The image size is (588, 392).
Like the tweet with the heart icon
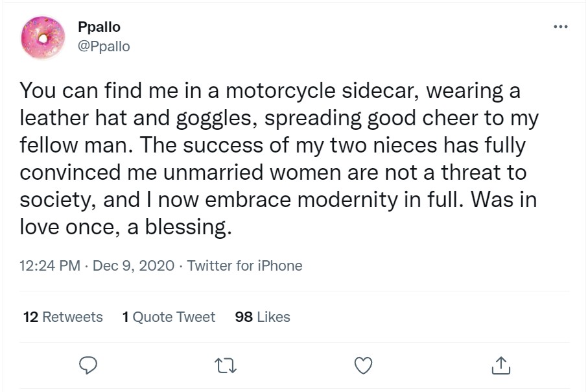[x=364, y=366]
